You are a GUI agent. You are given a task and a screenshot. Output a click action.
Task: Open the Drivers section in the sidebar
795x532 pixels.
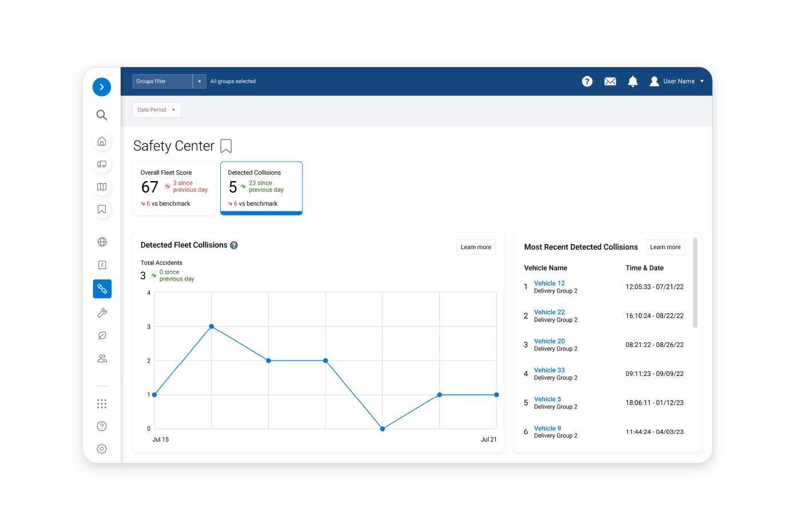pyautogui.click(x=101, y=358)
